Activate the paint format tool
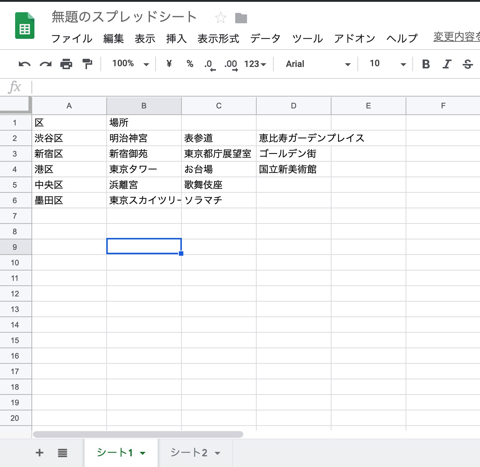Image resolution: width=480 pixels, height=467 pixels. [x=87, y=64]
